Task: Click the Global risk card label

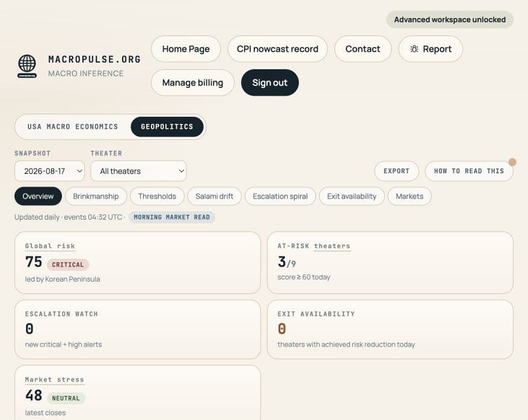Action: click(50, 246)
